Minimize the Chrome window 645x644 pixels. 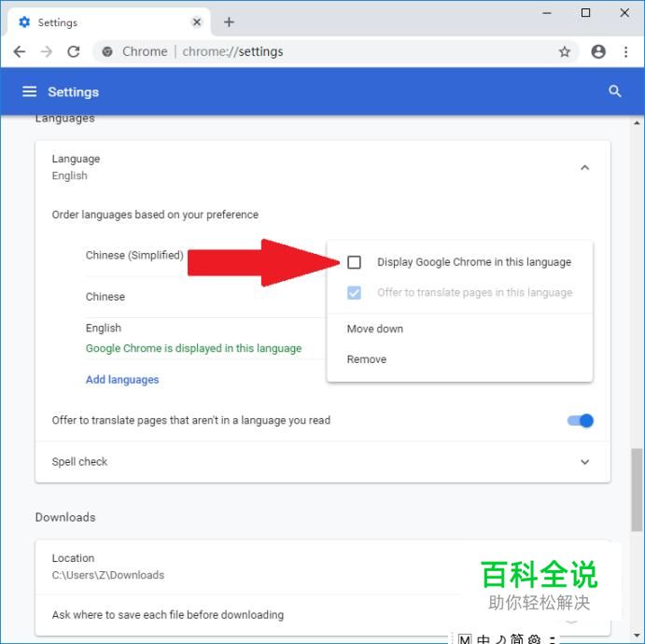point(547,13)
